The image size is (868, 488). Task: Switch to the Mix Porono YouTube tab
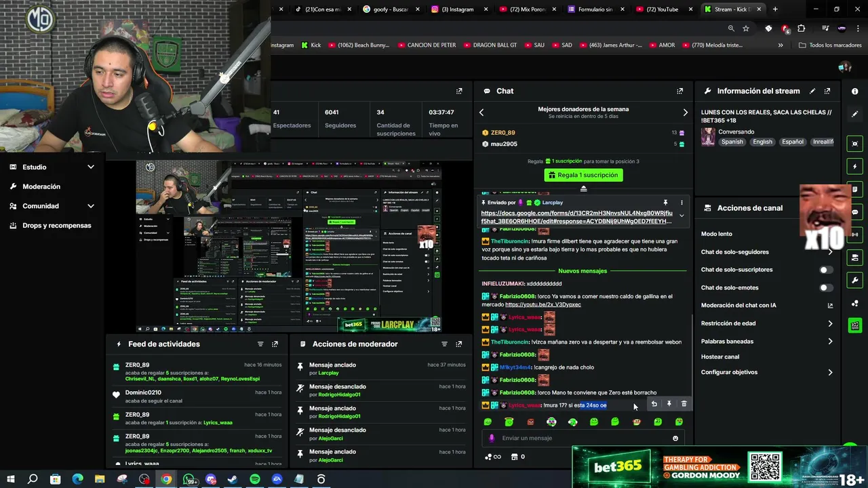[x=527, y=9]
